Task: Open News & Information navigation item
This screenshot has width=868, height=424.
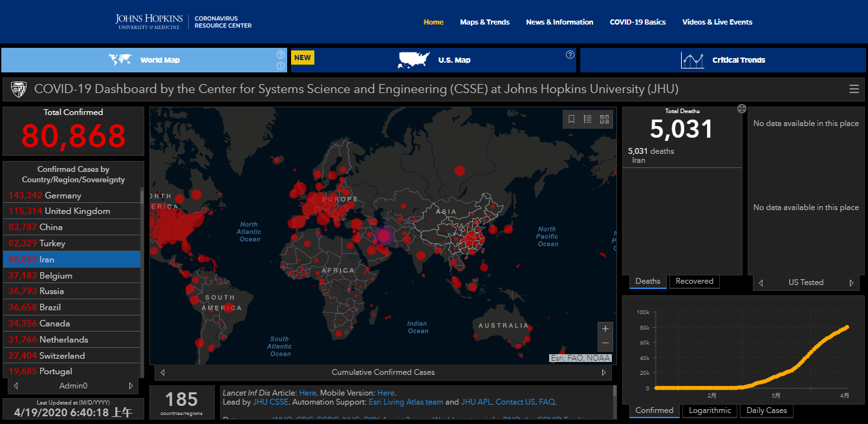Action: tap(559, 22)
